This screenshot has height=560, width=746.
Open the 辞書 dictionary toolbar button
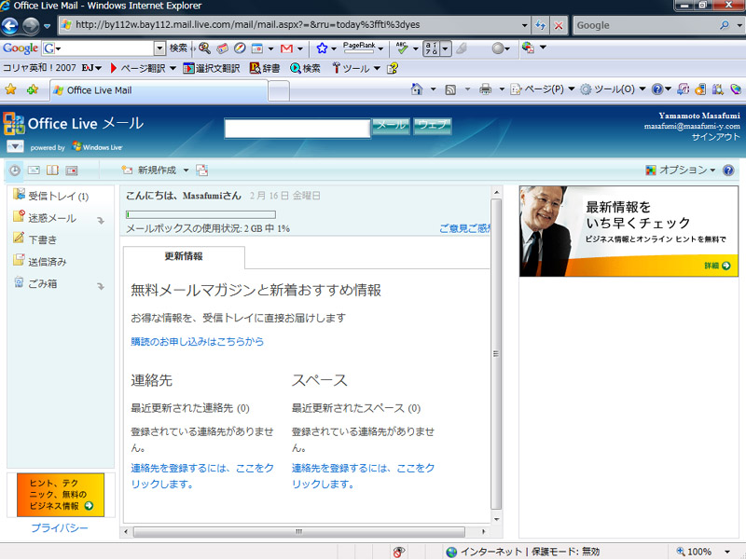coord(265,68)
